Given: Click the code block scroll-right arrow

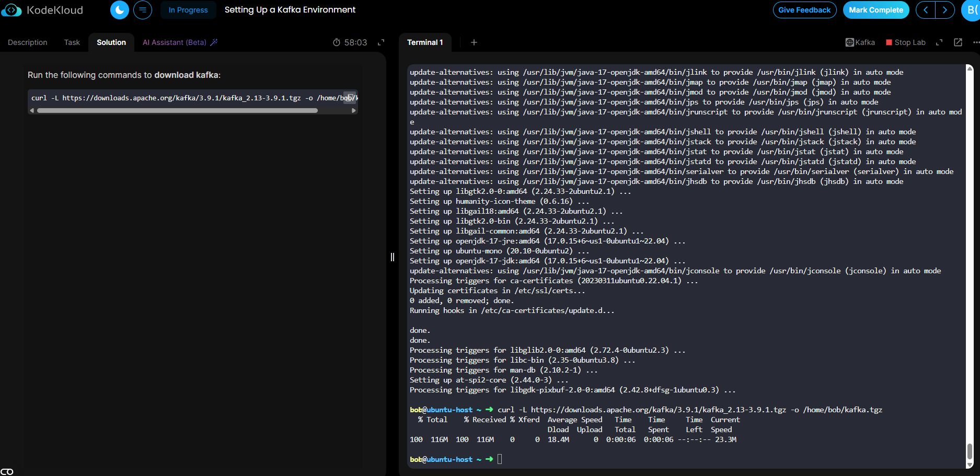Looking at the screenshot, I should click(354, 110).
